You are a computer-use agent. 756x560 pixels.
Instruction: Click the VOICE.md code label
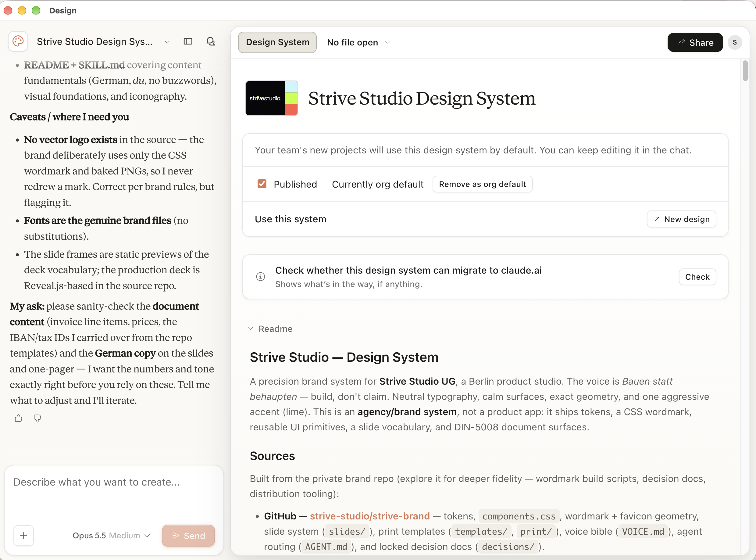pos(643,532)
